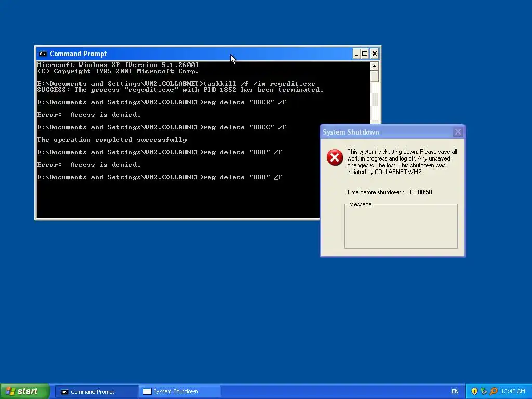The image size is (532, 399).
Task: Click scrollbar up arrow in Command Prompt
Action: (374, 66)
